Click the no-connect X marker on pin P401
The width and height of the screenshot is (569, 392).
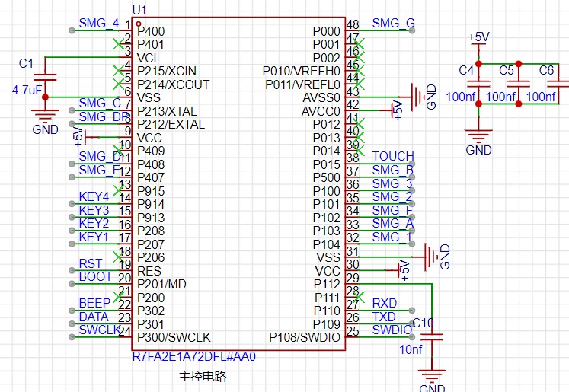pos(117,44)
